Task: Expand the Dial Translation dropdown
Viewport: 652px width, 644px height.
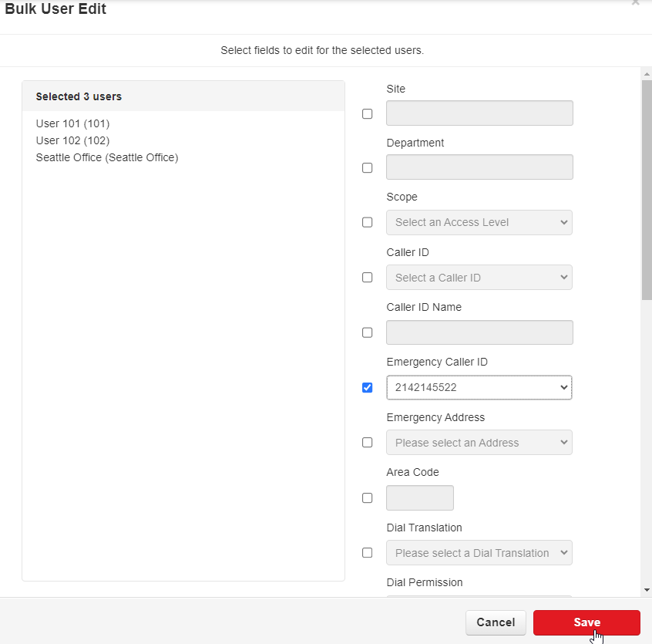Action: pyautogui.click(x=479, y=553)
